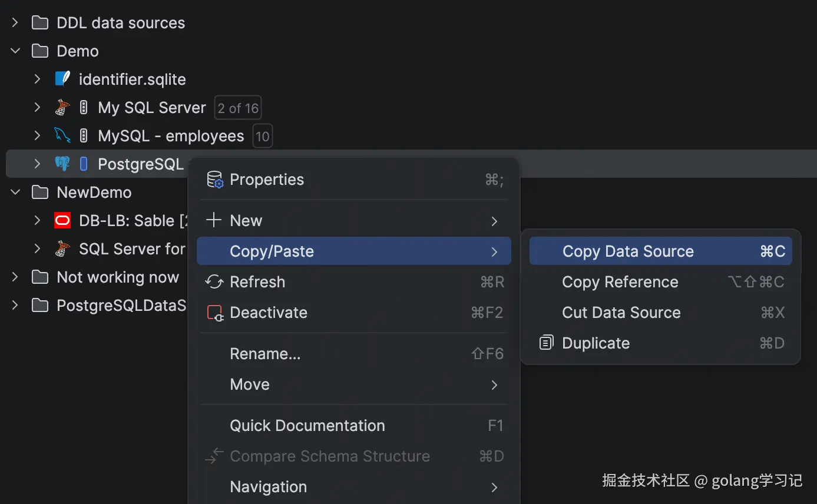Click the PostgreSQL elephant icon
817x504 pixels.
pyautogui.click(x=62, y=164)
